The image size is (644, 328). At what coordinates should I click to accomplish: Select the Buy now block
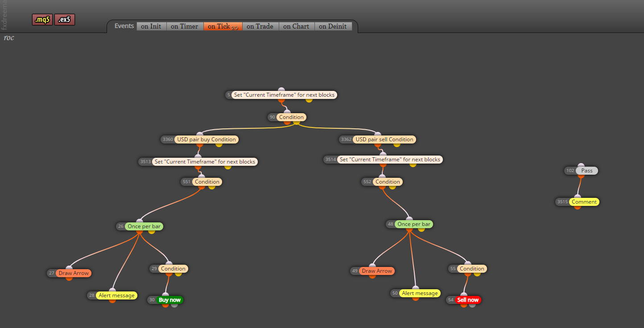[x=169, y=300]
